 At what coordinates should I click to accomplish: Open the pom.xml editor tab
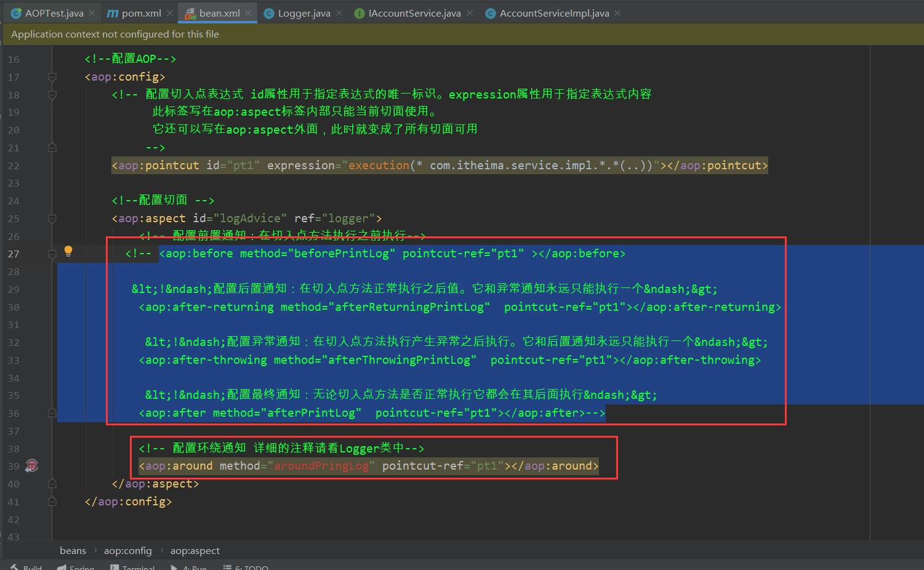pos(142,13)
